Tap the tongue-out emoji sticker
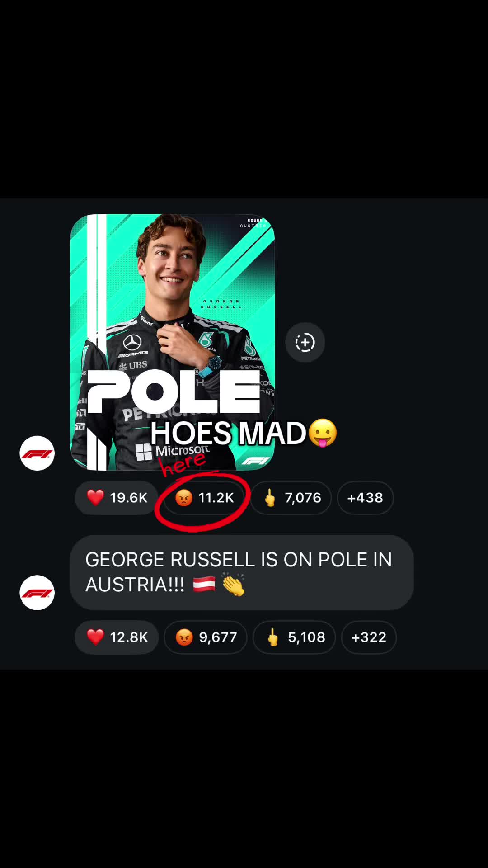The image size is (488, 868). [323, 433]
